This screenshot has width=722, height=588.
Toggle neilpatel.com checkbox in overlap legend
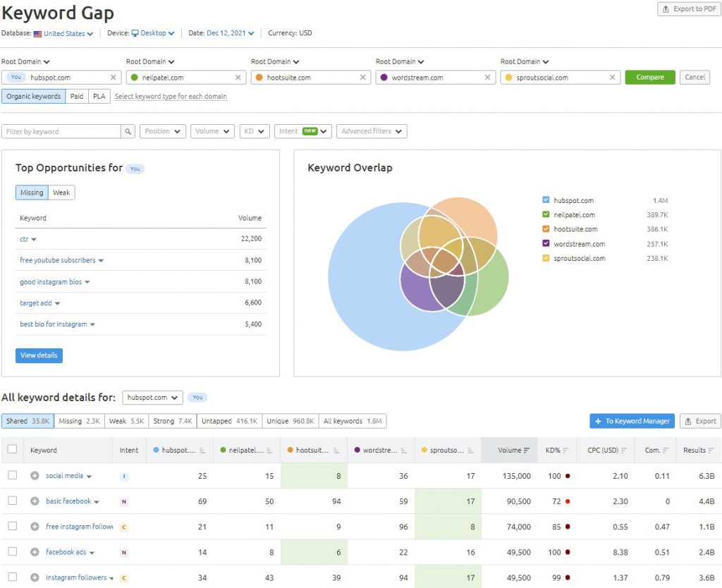pyautogui.click(x=546, y=214)
